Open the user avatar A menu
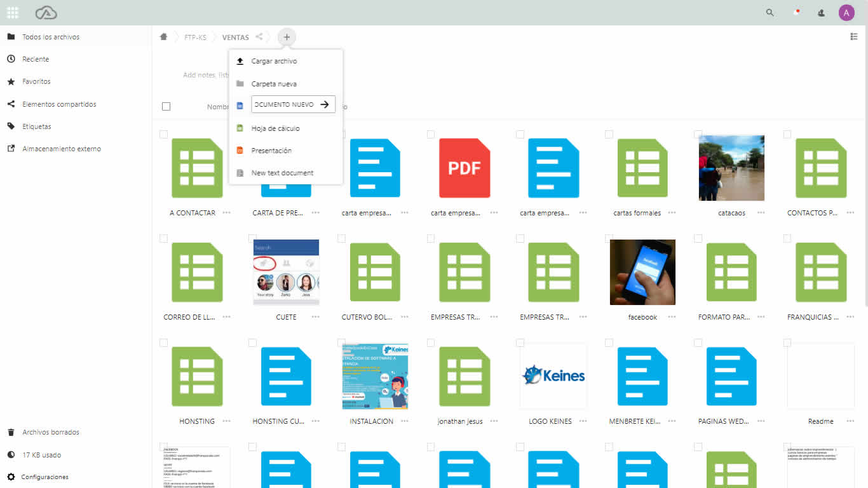This screenshot has width=868, height=488. click(x=846, y=12)
